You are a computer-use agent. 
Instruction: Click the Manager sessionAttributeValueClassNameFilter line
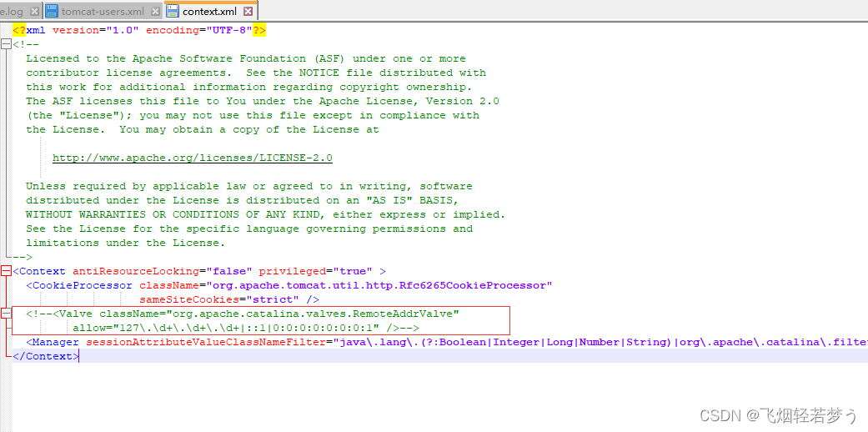447,342
